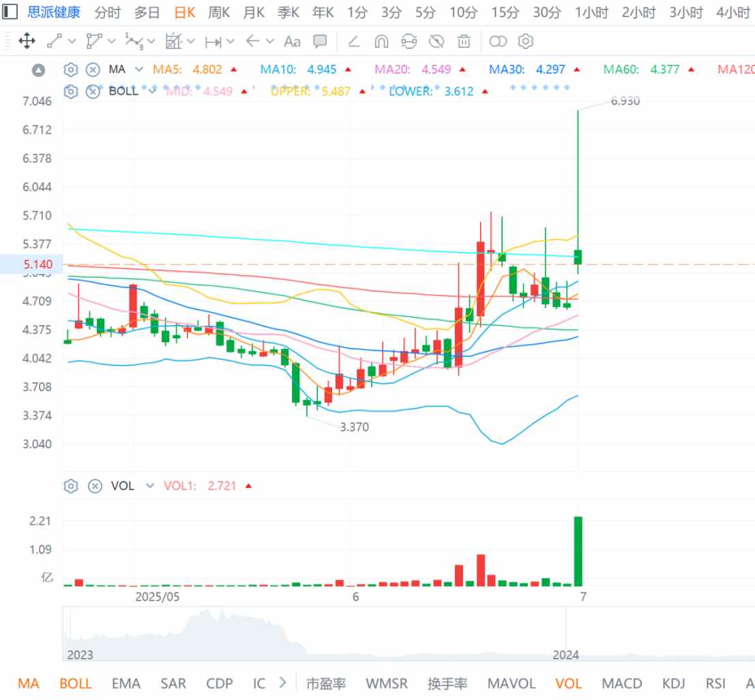Select the text annotation Aa tool
Viewport: 755px width, 700px height.
(293, 42)
